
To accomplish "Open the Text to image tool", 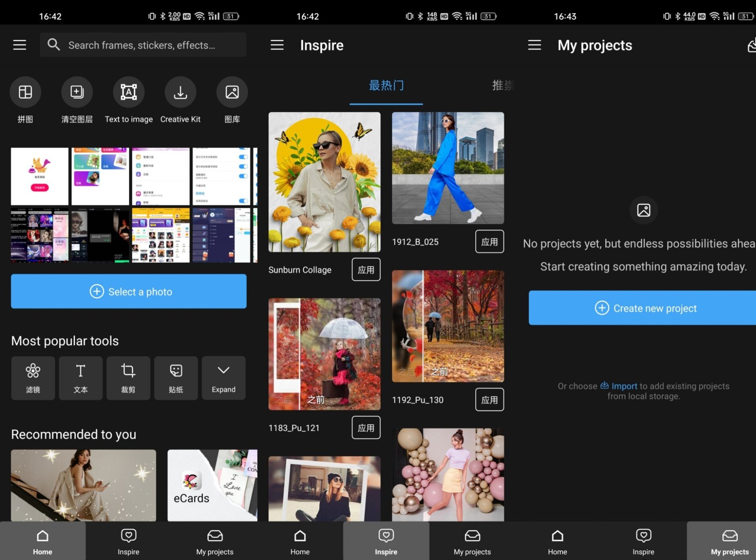I will click(128, 92).
